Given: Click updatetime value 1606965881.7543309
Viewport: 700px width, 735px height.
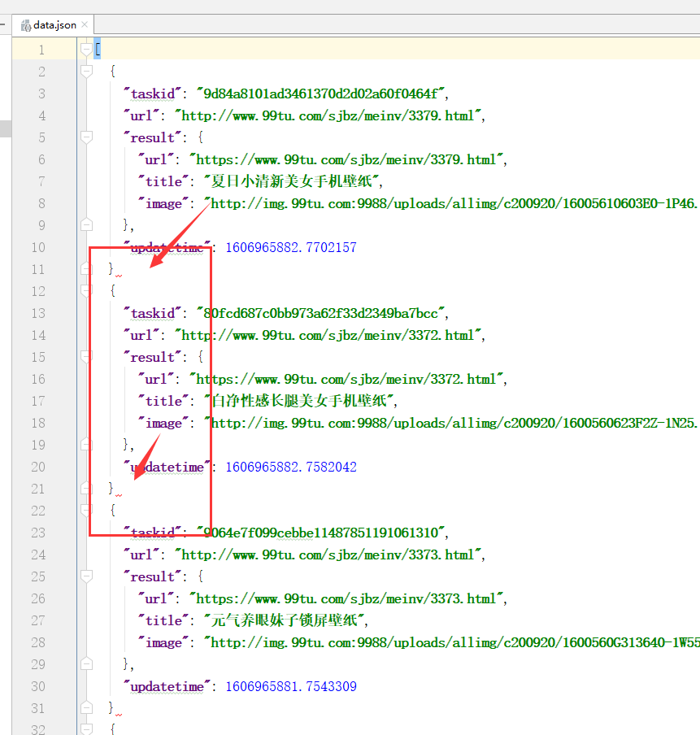Looking at the screenshot, I should click(x=291, y=686).
